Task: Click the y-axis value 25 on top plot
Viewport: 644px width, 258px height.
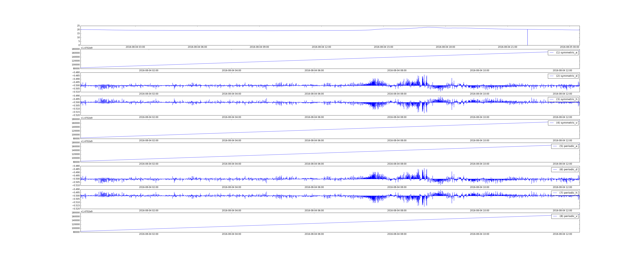Action: [78, 26]
